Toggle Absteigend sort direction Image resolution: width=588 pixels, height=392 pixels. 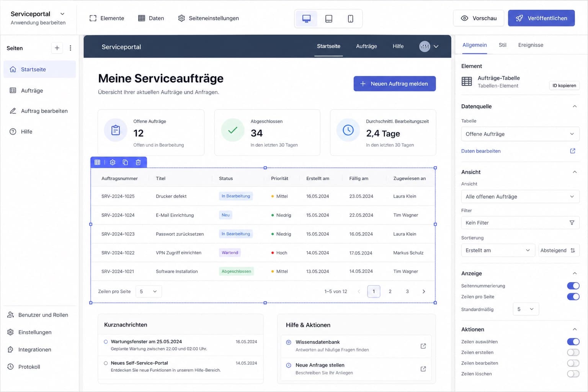[x=559, y=250]
